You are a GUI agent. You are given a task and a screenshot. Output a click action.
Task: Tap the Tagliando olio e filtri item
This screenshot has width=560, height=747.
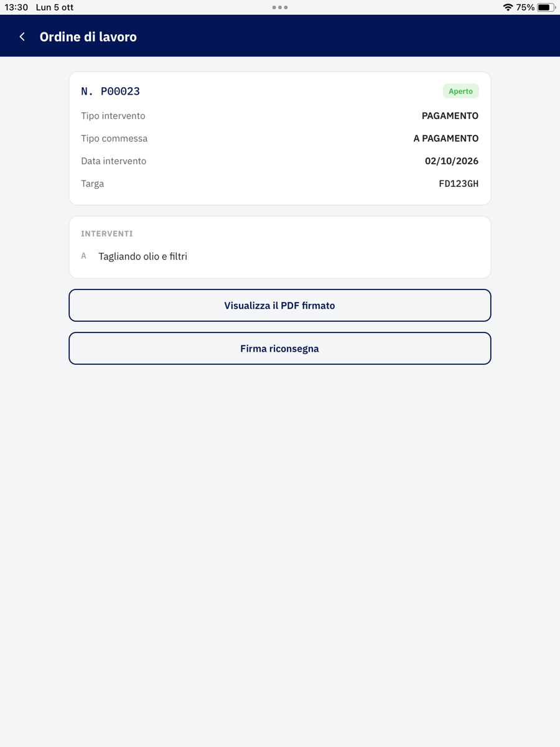click(142, 256)
